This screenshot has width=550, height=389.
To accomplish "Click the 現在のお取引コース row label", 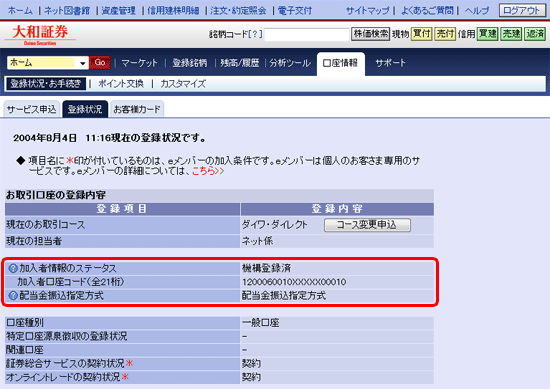I will click(46, 225).
